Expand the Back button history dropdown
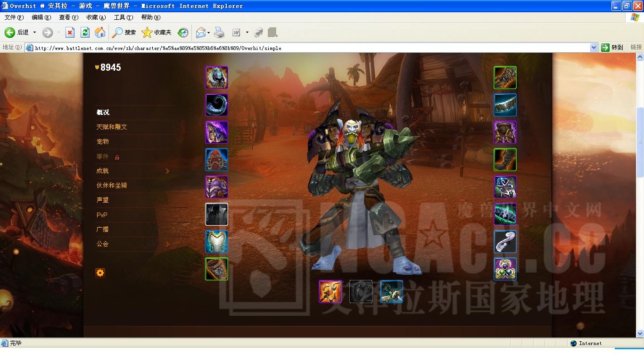This screenshot has height=362, width=644. coord(34,32)
